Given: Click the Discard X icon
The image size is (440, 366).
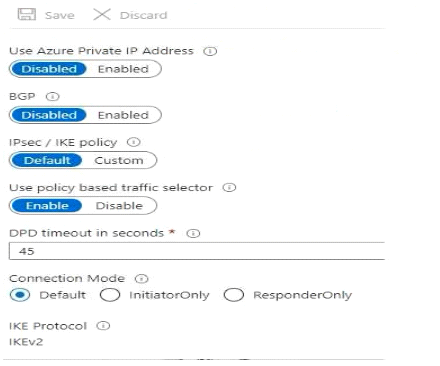Looking at the screenshot, I should coord(102,15).
